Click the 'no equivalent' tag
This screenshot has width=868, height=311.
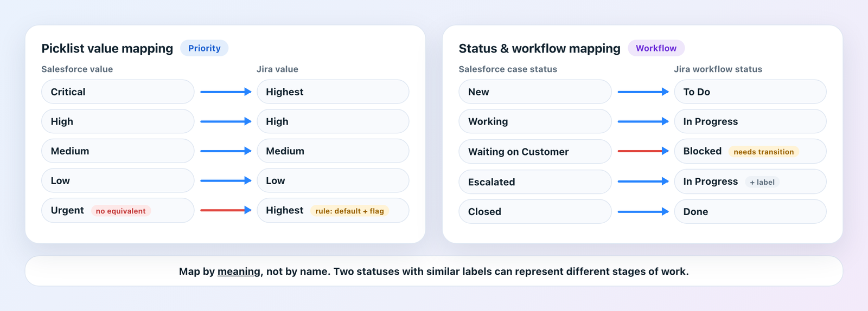[121, 211]
